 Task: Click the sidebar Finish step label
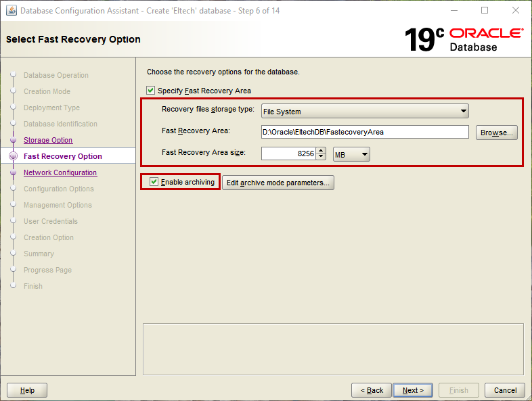[33, 286]
